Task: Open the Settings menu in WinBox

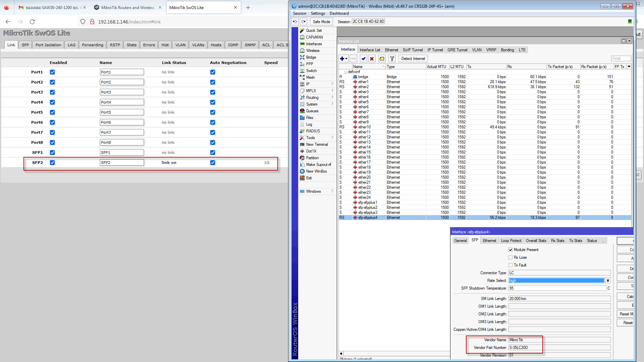Action: pos(318,13)
